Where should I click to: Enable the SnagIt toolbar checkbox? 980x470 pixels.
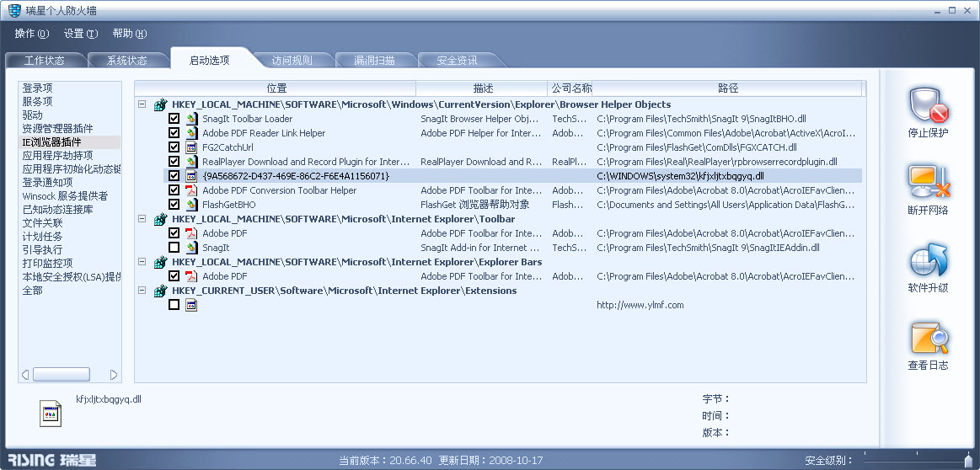(174, 248)
